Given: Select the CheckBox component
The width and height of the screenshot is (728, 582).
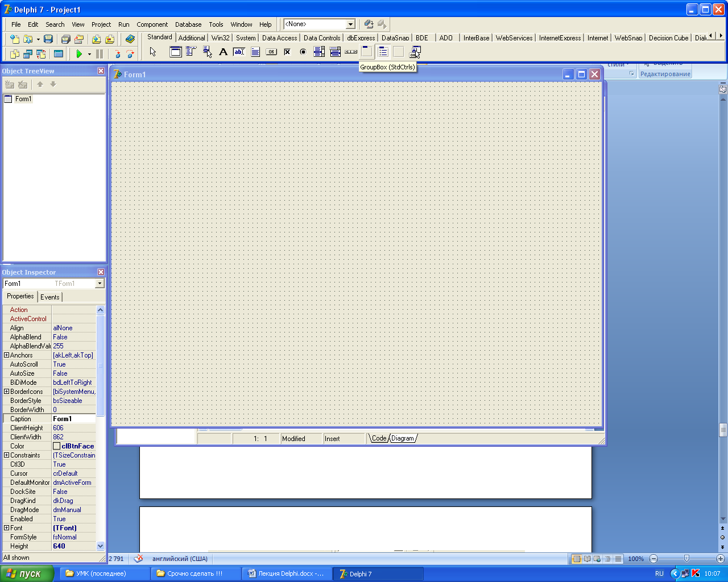Looking at the screenshot, I should [287, 52].
